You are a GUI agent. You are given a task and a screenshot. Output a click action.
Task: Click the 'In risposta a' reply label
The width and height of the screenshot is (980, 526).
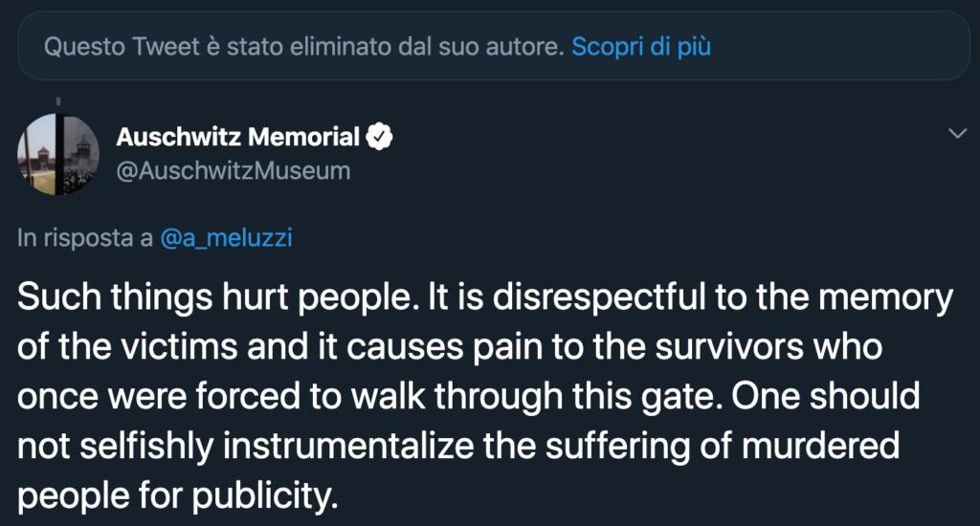point(84,239)
